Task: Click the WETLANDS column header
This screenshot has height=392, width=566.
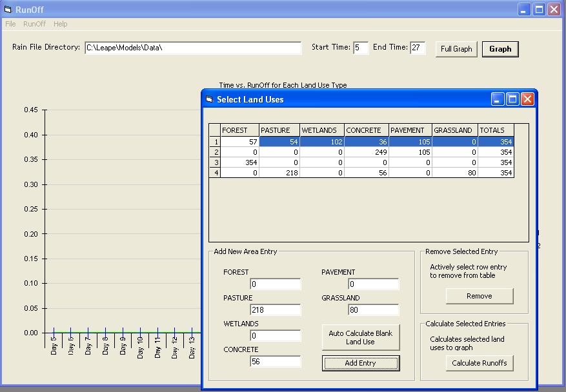Action: [319, 130]
